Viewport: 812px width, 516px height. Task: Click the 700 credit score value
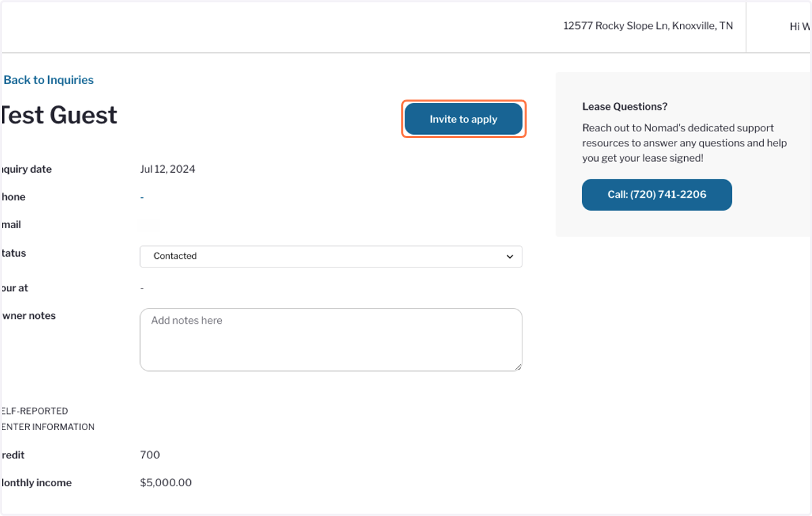[x=150, y=455]
